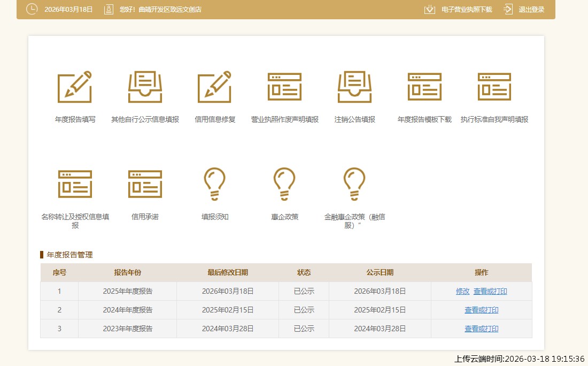Open 执行标准自我声明填报 icon

pos(494,87)
